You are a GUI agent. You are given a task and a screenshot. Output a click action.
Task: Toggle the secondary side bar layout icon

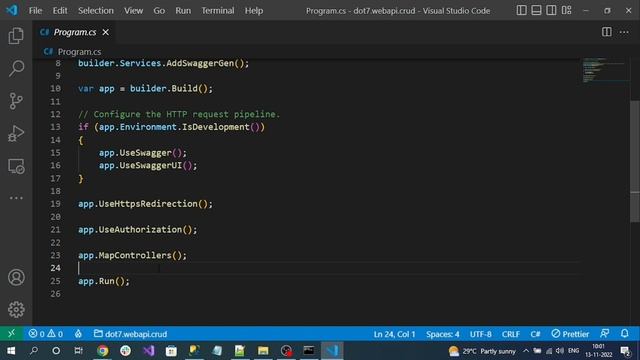tap(551, 10)
